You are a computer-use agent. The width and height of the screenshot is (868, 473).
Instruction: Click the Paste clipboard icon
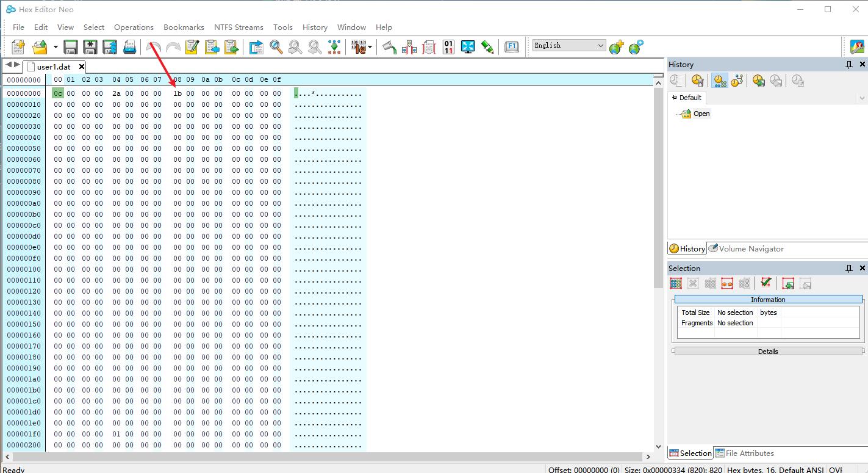[231, 47]
